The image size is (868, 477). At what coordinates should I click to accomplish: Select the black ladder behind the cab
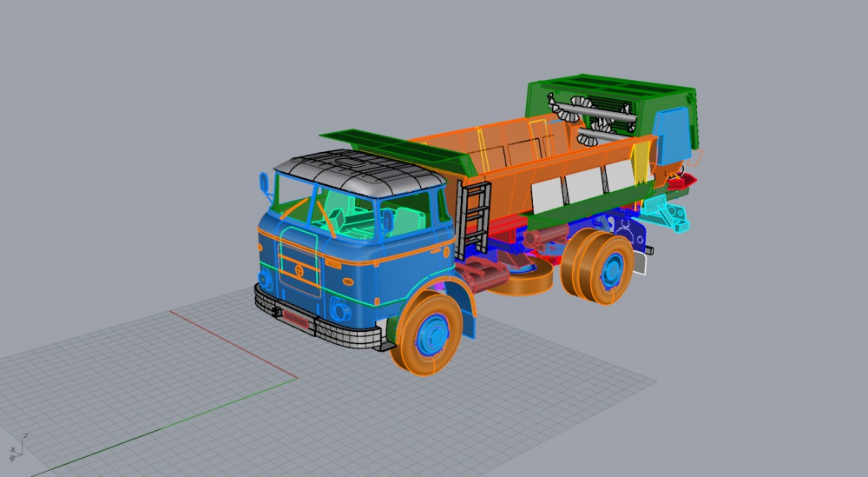tap(472, 220)
